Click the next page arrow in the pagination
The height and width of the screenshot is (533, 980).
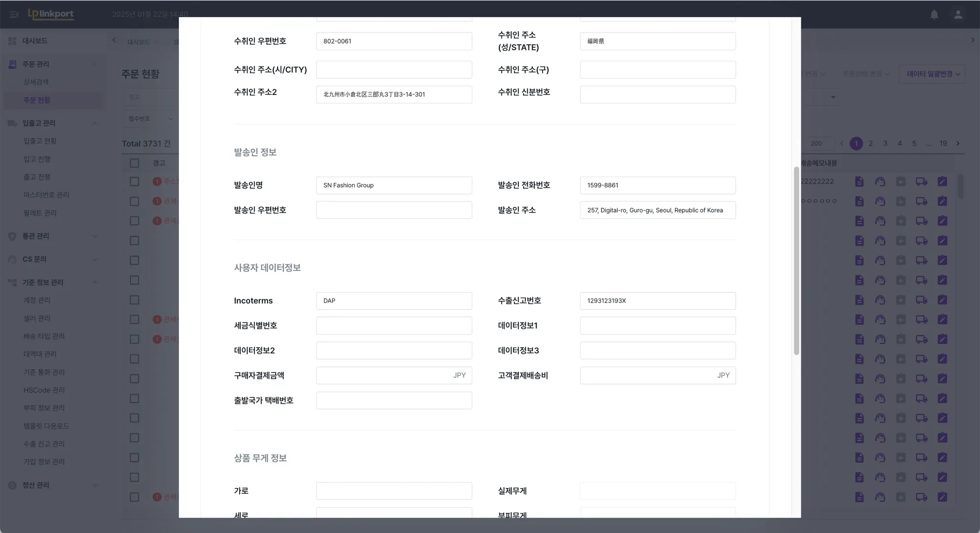[x=958, y=144]
